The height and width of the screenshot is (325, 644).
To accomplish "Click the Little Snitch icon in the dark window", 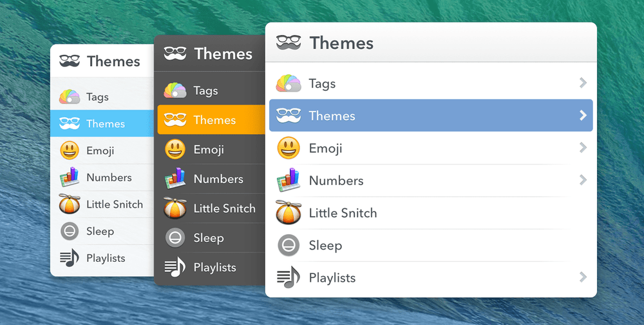I will tap(175, 208).
